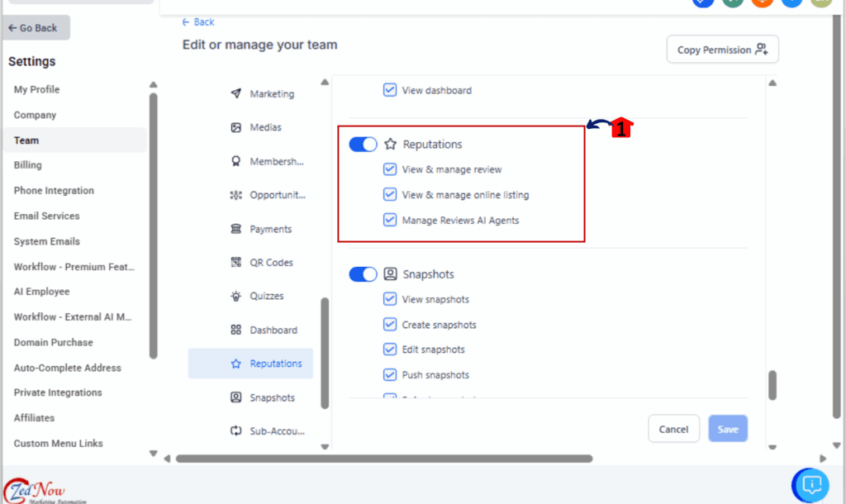Click the Snapshots icon in category list
This screenshot has width=846, height=504.
[x=235, y=397]
